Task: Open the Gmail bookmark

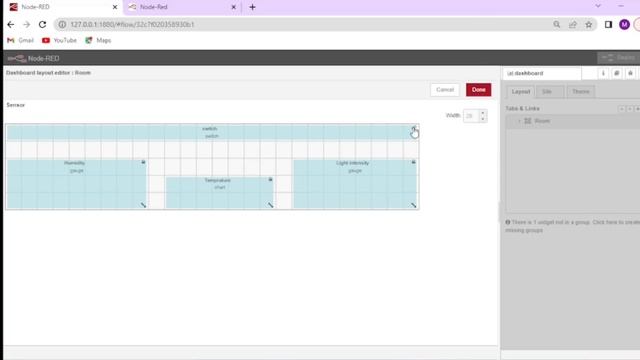Action: 20,40
